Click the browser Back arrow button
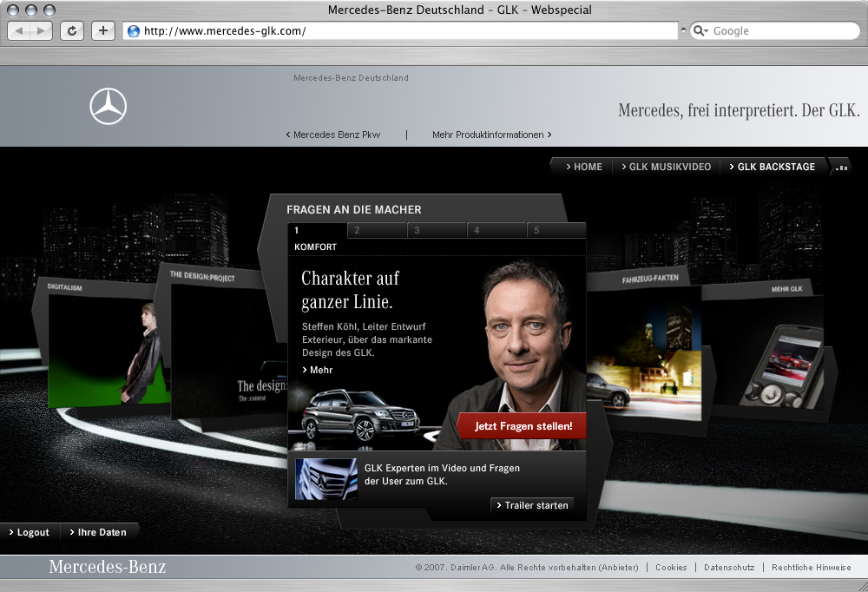868x592 pixels. point(19,30)
